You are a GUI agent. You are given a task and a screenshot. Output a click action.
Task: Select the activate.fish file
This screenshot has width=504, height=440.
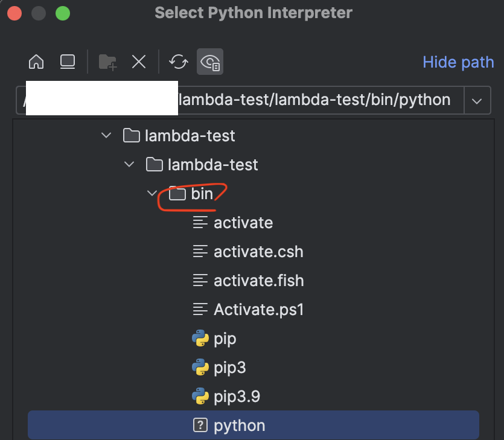258,281
